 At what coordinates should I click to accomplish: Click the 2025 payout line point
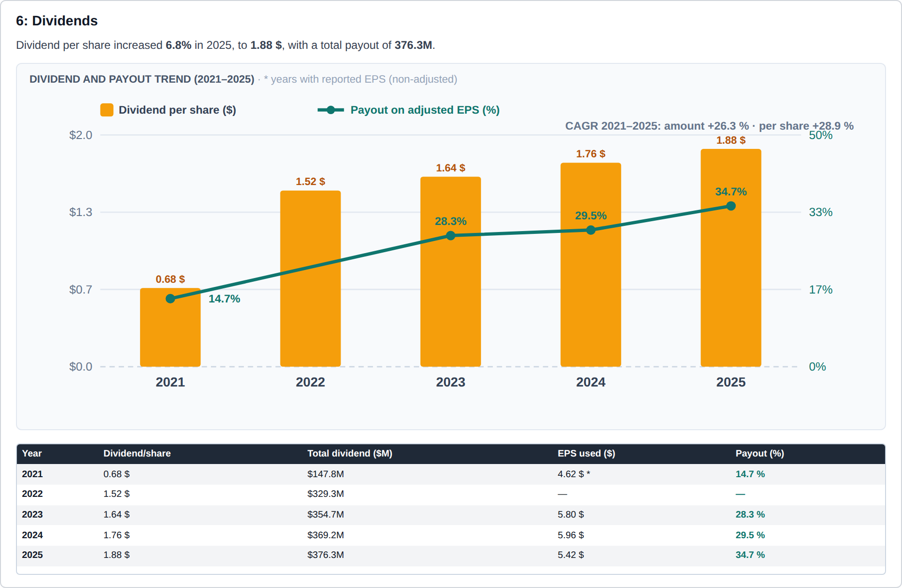coord(731,206)
